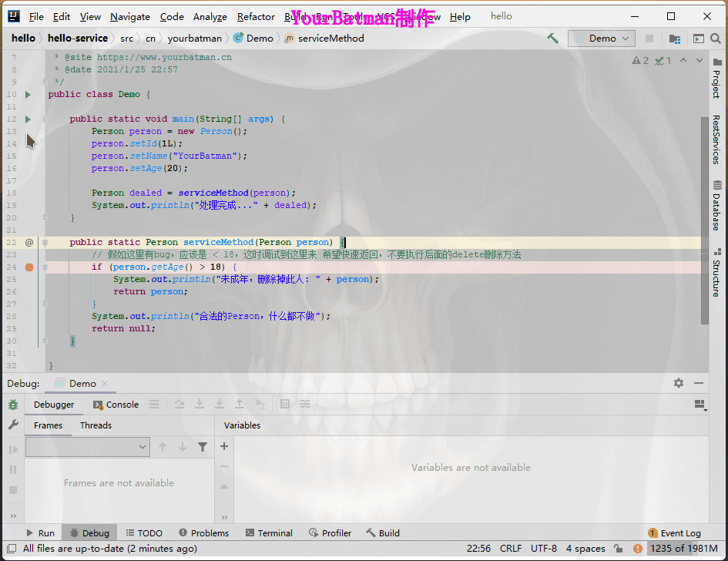Image resolution: width=728 pixels, height=561 pixels.
Task: Click the memory usage indicator bar
Action: [x=683, y=549]
